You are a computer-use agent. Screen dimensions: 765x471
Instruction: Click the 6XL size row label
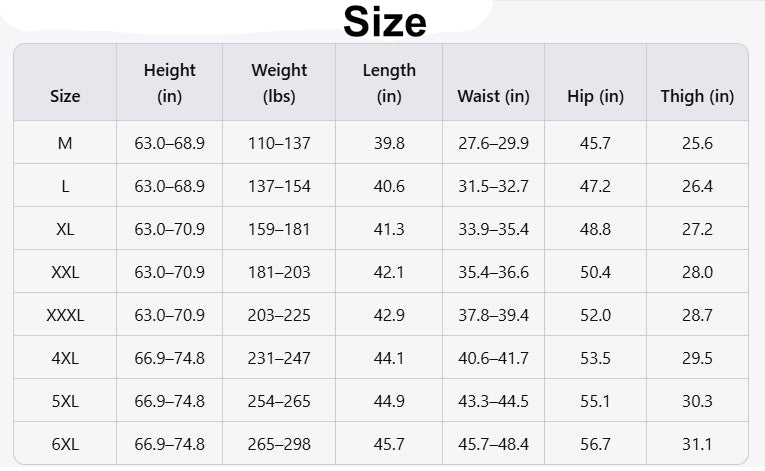(65, 444)
